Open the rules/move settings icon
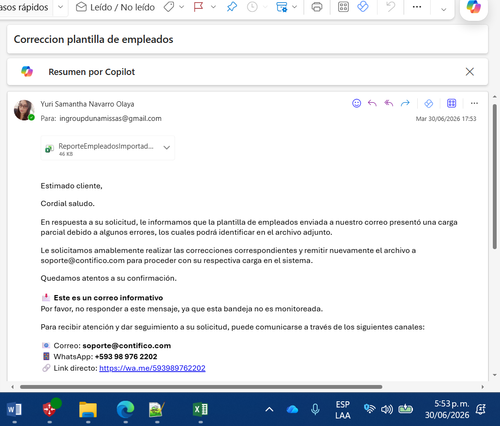The image size is (500, 426). pos(282,7)
